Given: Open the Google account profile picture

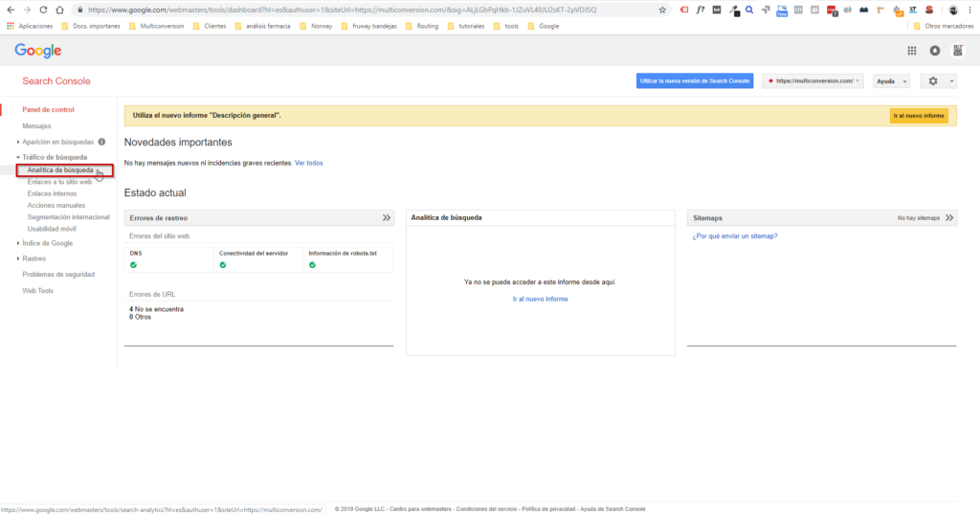Looking at the screenshot, I should 957,51.
